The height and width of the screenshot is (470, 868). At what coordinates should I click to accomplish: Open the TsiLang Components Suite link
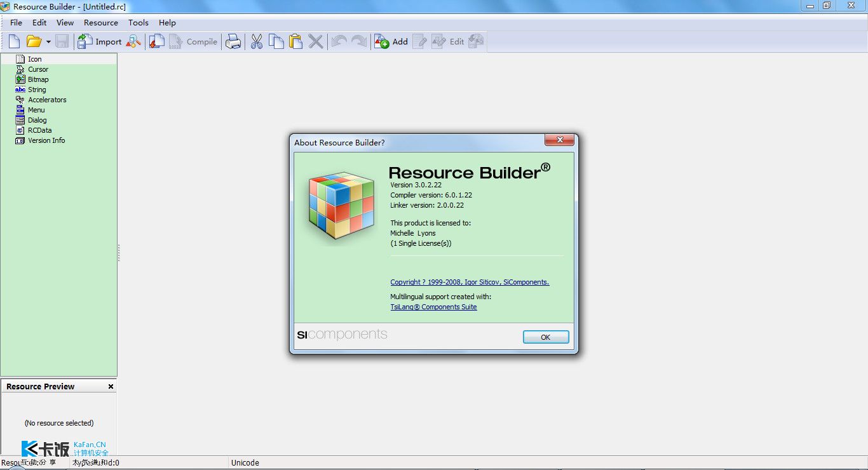pyautogui.click(x=433, y=307)
